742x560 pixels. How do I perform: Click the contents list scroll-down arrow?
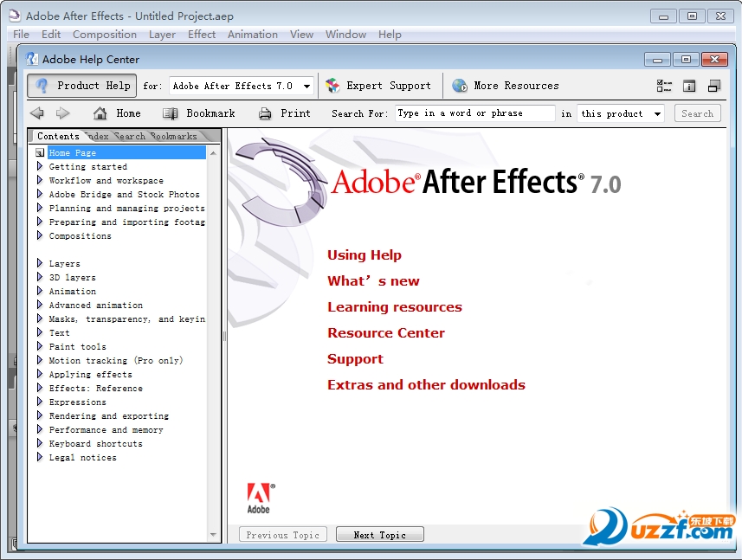coord(213,535)
